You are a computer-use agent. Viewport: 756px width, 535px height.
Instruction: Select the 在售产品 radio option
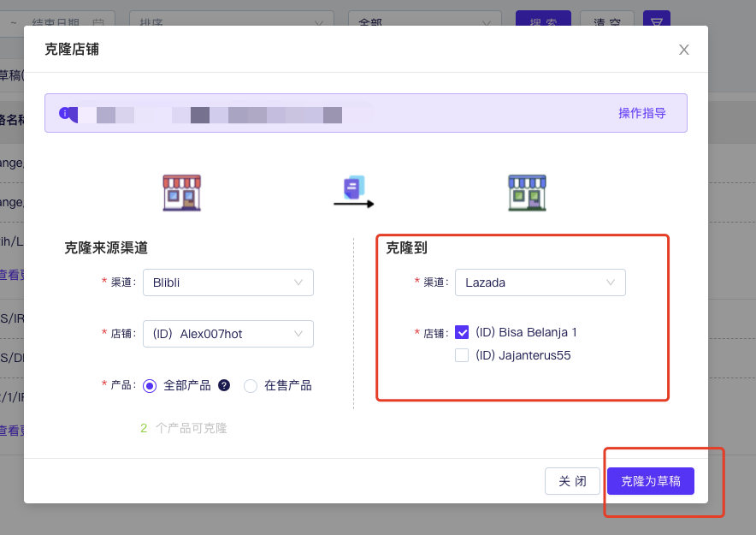pos(251,386)
